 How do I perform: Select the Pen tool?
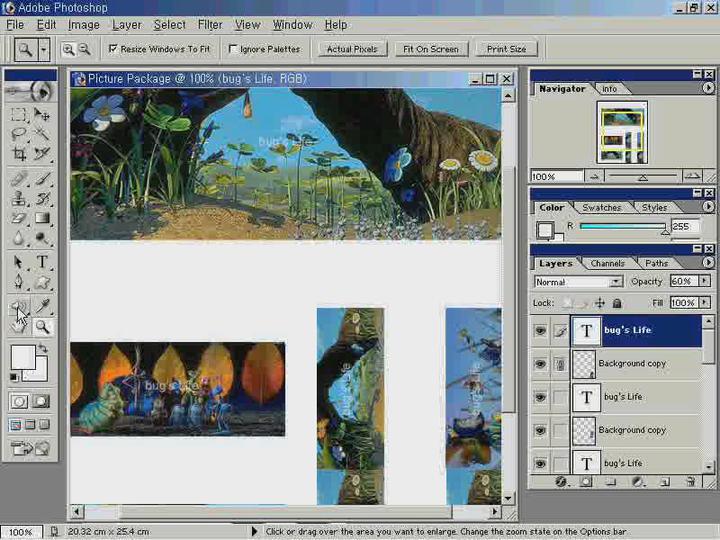pos(19,281)
